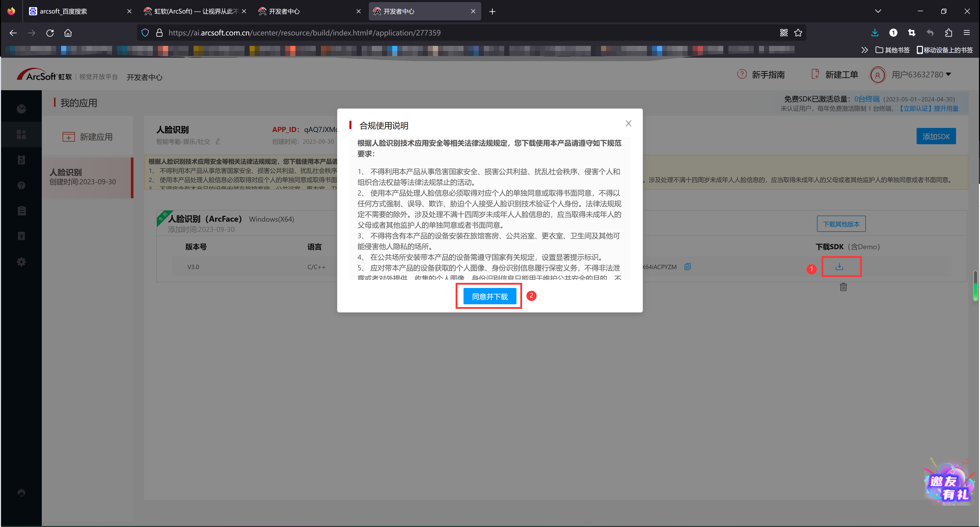The width and height of the screenshot is (980, 527).
Task: Expand hidden bookmarks overflow chevron
Action: tap(864, 50)
